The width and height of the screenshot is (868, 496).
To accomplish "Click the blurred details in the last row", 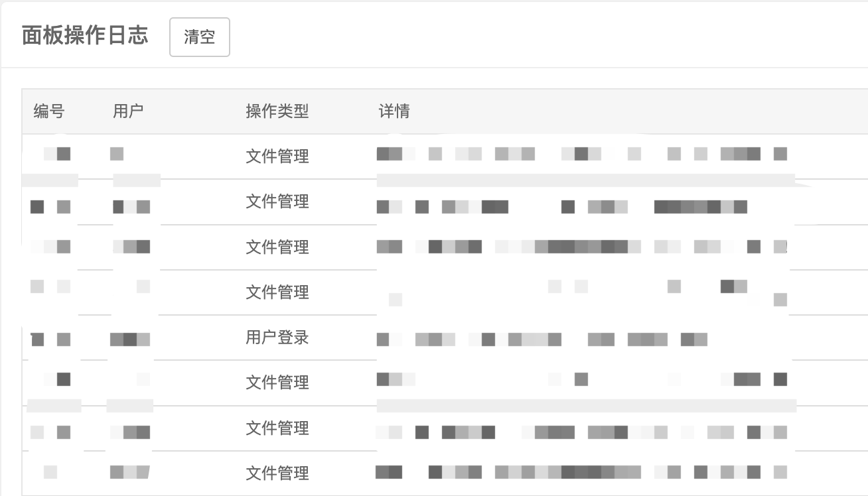I will (x=581, y=472).
